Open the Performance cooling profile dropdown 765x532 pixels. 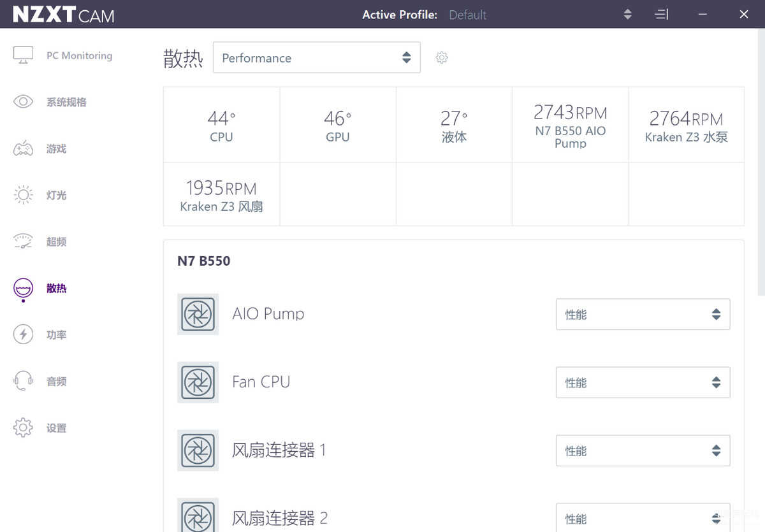316,57
